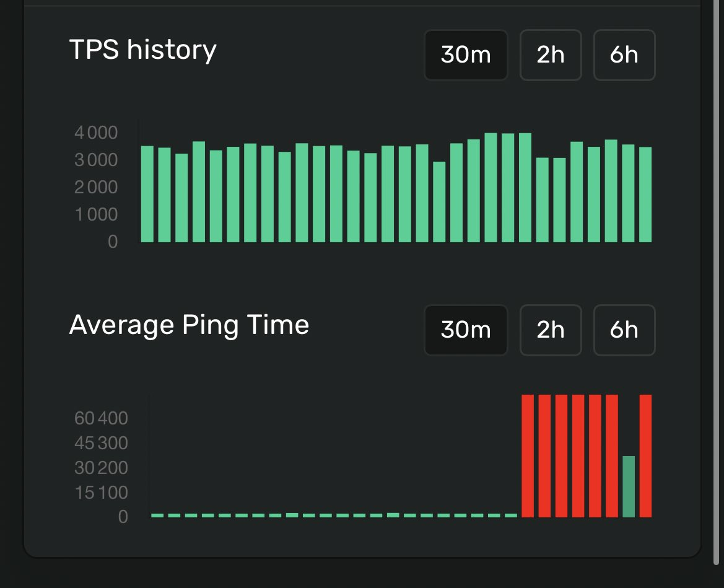Click the 1 000 label on the TPS axis
724x588 pixels.
95,214
